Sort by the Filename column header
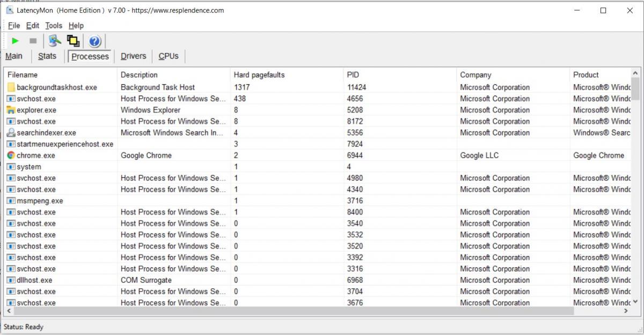The height and width of the screenshot is (335, 644). [x=61, y=75]
